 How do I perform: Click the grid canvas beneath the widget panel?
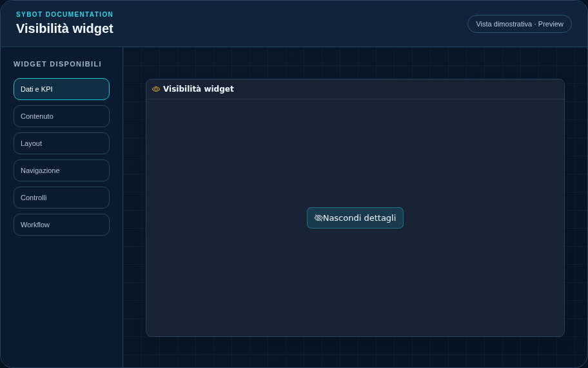click(355, 353)
